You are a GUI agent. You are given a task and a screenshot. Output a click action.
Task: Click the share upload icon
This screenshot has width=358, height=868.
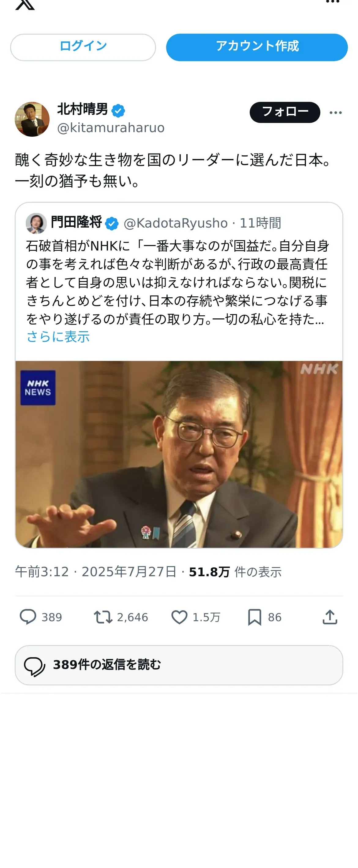pos(330,617)
